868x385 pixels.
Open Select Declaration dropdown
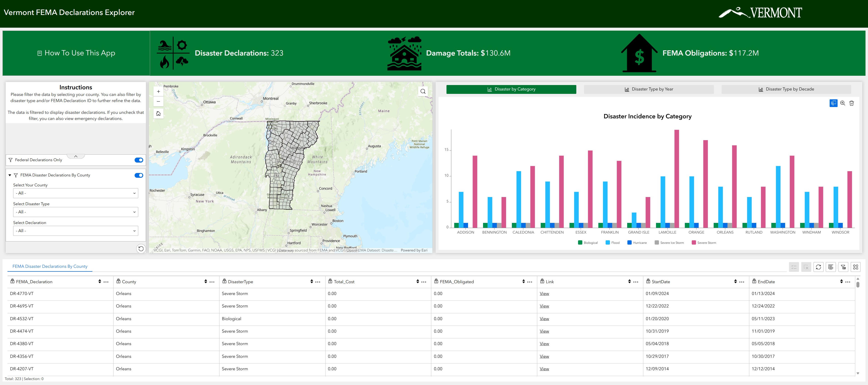[x=76, y=231]
